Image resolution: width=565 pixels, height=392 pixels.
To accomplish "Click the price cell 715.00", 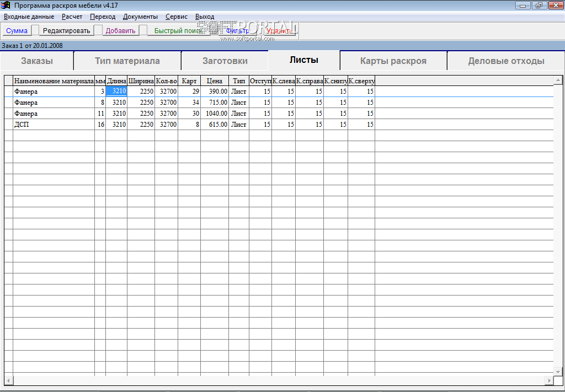I will pos(215,103).
